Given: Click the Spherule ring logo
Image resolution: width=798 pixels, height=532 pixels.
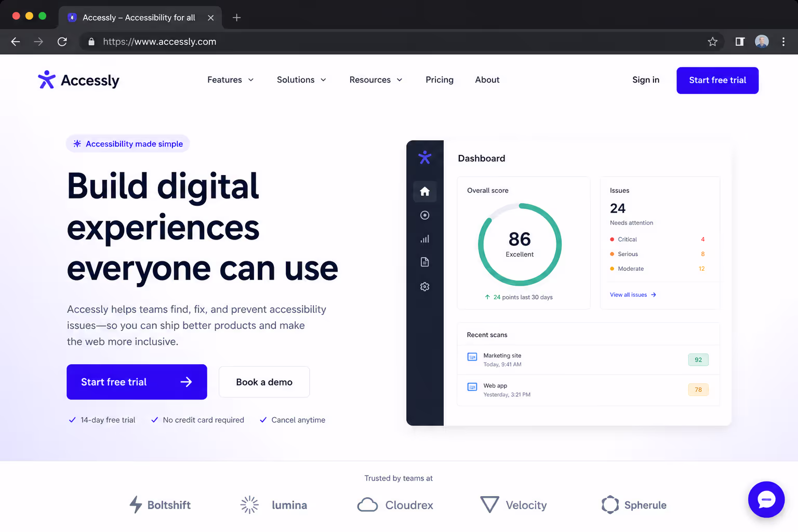Looking at the screenshot, I should click(x=610, y=504).
